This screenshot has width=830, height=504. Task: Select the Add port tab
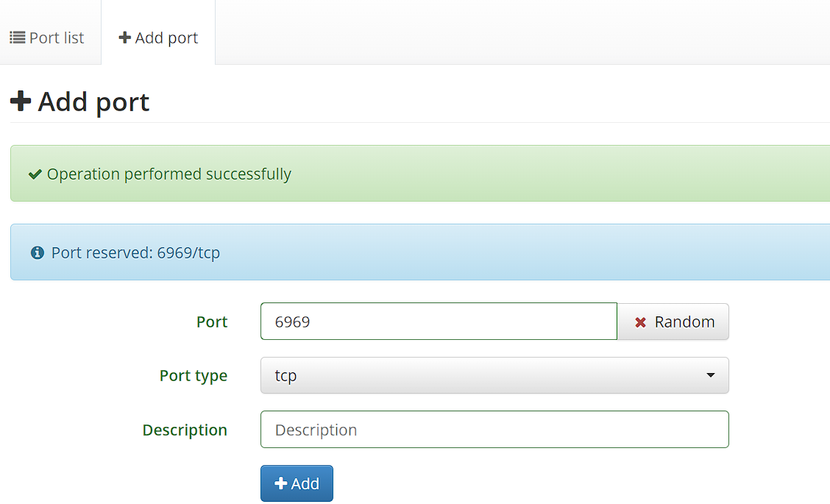click(159, 38)
